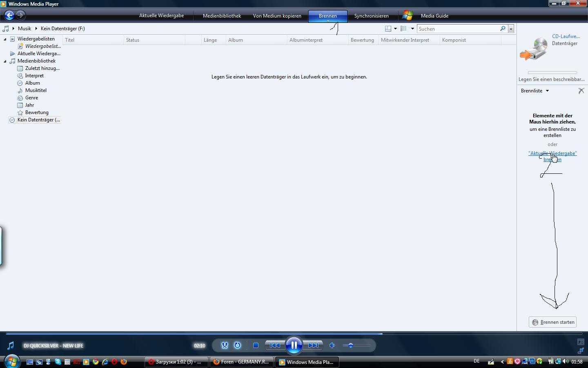Open the Von Medium kopieren tab

click(277, 16)
